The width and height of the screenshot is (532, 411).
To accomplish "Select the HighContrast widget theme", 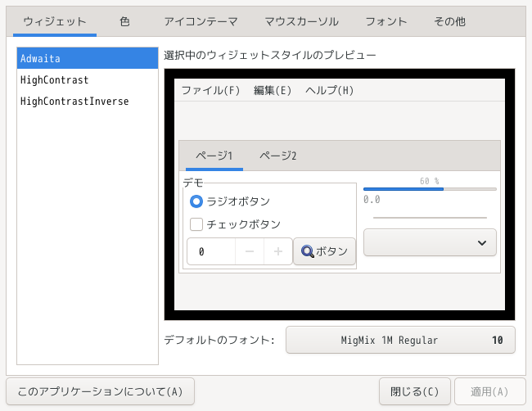I will pos(54,80).
